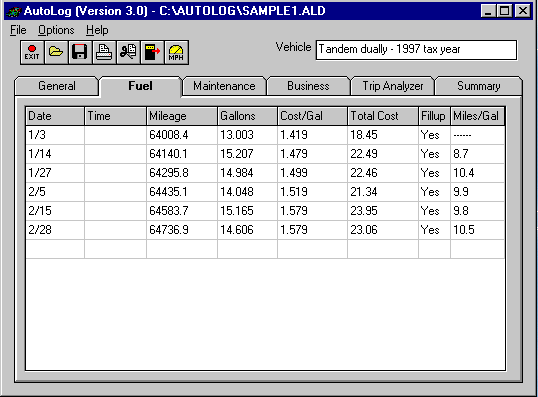Click miles per gallon value 10.4
The image size is (538, 397).
point(478,173)
